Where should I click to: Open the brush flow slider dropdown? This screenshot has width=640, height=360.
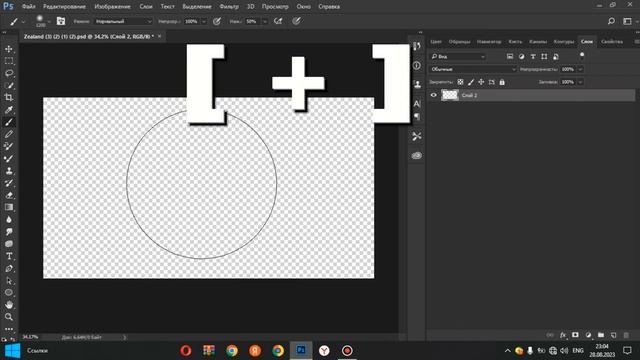264,21
